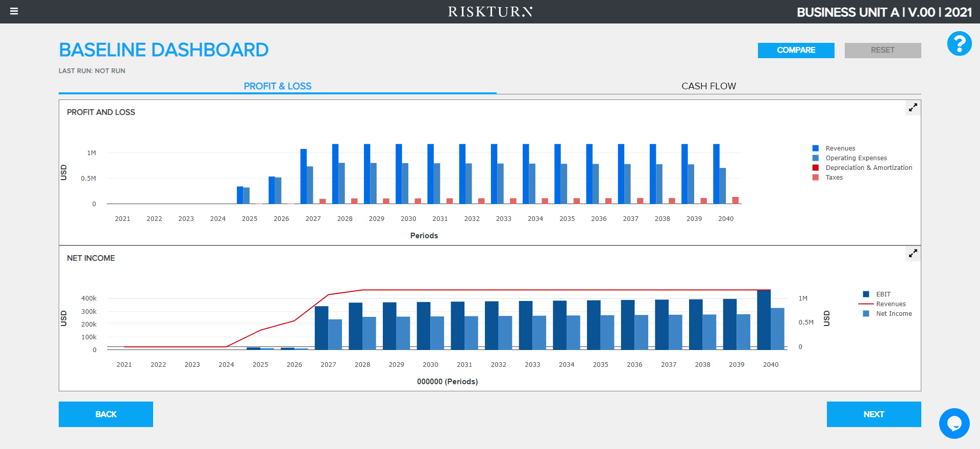The width and height of the screenshot is (980, 449).
Task: Click the 2040 taxes bar in Profit and Loss
Action: click(736, 201)
